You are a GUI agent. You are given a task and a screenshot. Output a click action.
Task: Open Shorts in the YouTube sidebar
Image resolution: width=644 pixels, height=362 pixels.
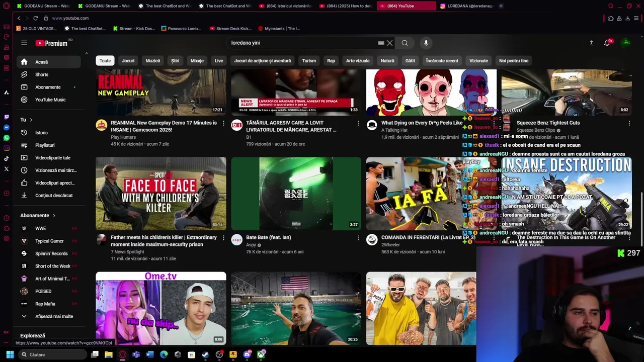[x=48, y=74]
